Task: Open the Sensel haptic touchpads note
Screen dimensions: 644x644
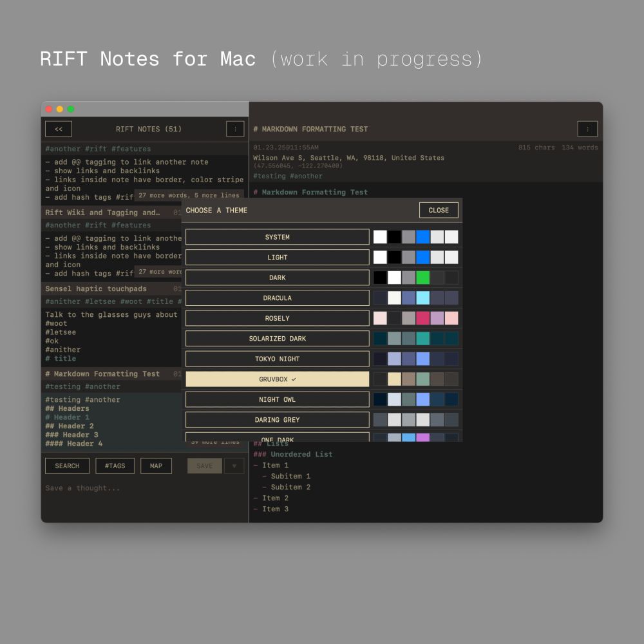Action: (x=96, y=289)
